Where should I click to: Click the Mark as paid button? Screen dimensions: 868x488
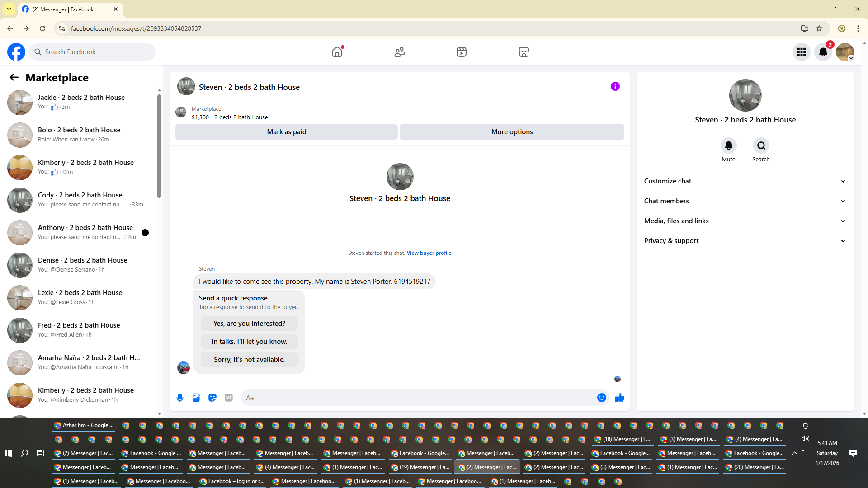(287, 132)
